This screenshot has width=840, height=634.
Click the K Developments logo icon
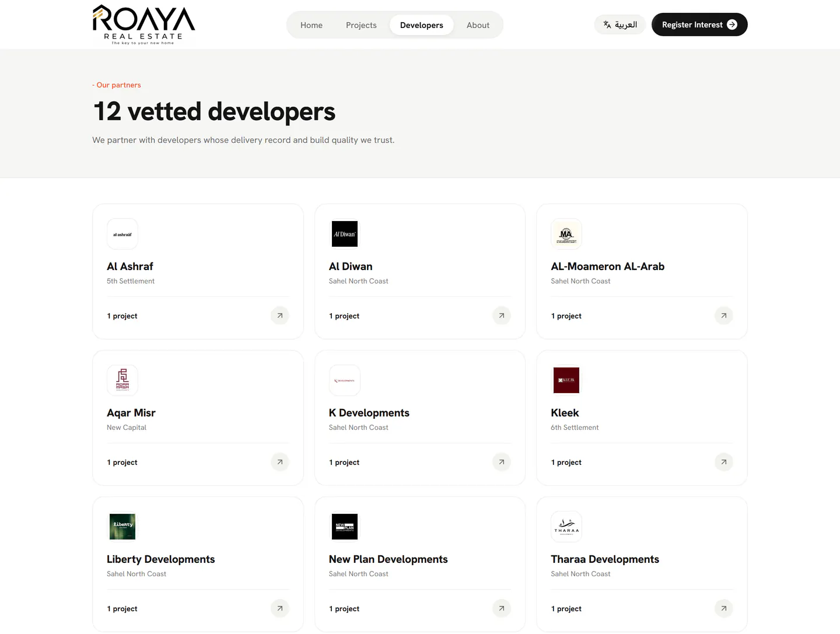click(345, 380)
